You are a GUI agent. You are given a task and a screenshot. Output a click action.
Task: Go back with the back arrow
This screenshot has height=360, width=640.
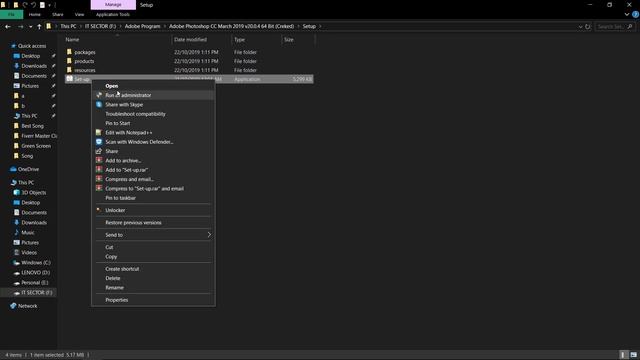pyautogui.click(x=8, y=27)
